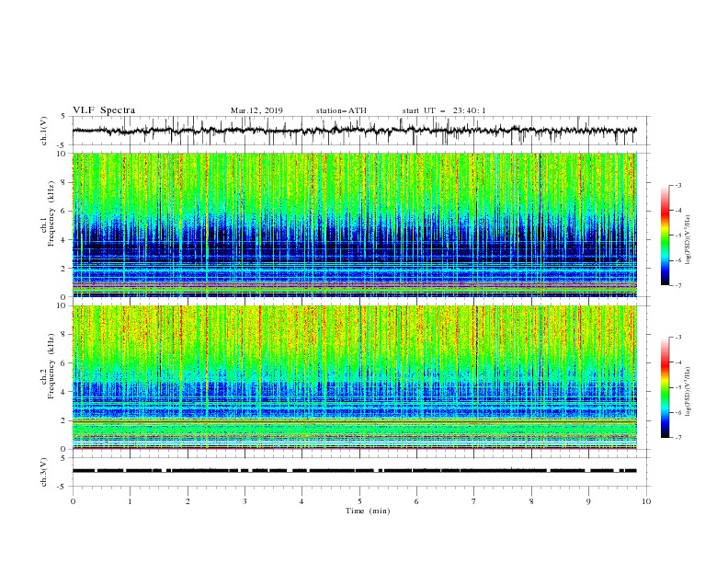Screen dimensions: 728x563
Task: Click the ch.2 colorbar 'log(PSD)(V²/Hz)' label
Action: tap(688, 391)
